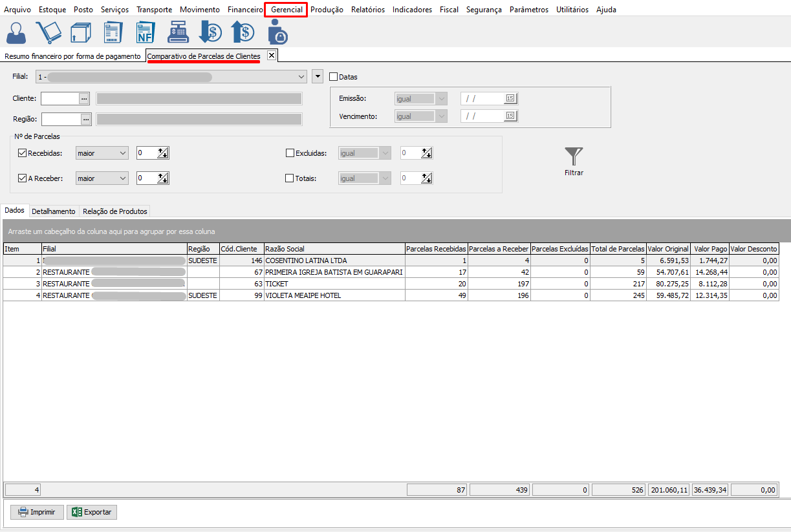Click the Filtrar funnel icon

tap(573, 156)
